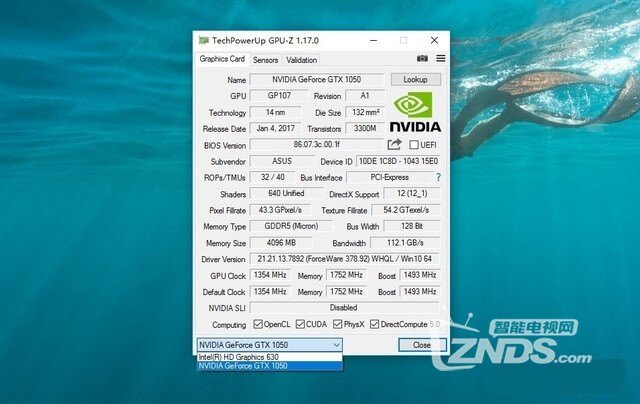Click the GPU-Z title bar app icon
Viewport: 640px width, 404px height.
pos(204,40)
